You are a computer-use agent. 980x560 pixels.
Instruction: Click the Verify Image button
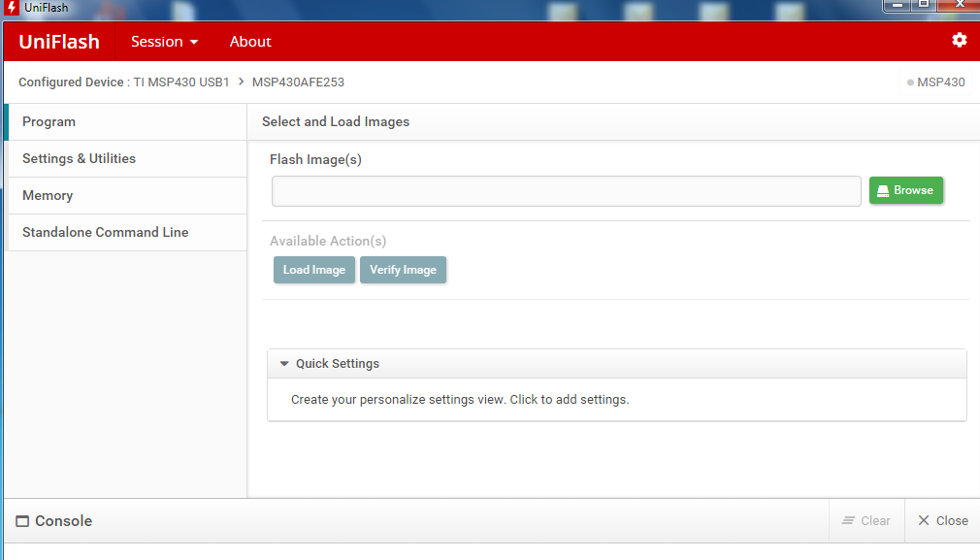pyautogui.click(x=403, y=270)
